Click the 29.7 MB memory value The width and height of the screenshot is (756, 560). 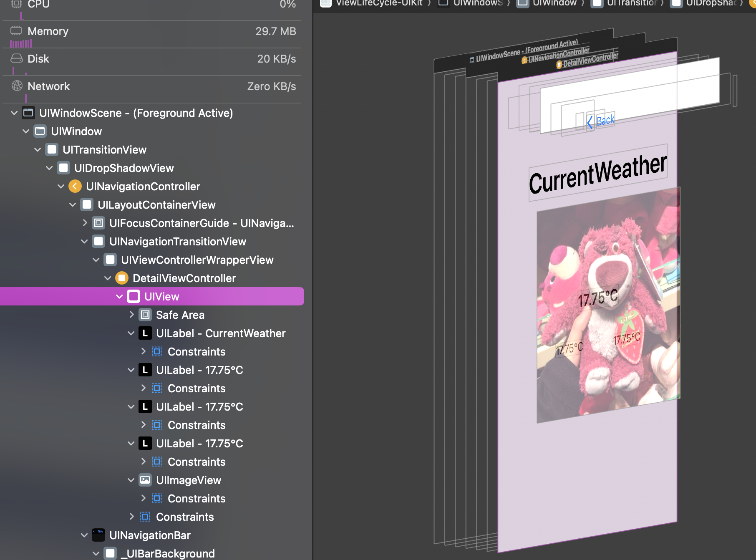coord(275,31)
